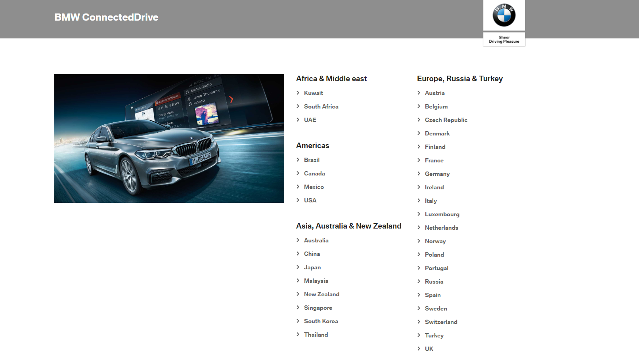Open the South Africa country link
Image resolution: width=639 pixels, height=364 pixels.
(321, 107)
